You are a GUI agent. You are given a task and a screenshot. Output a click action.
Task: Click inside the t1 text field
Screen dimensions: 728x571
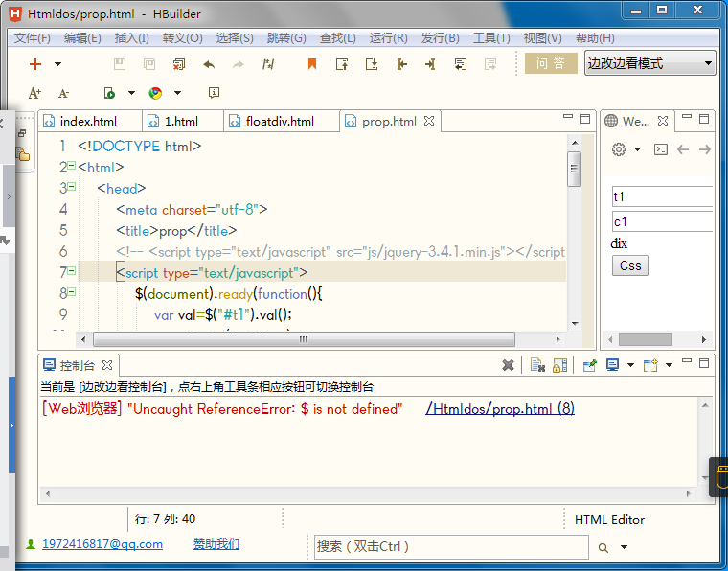pyautogui.click(x=663, y=196)
